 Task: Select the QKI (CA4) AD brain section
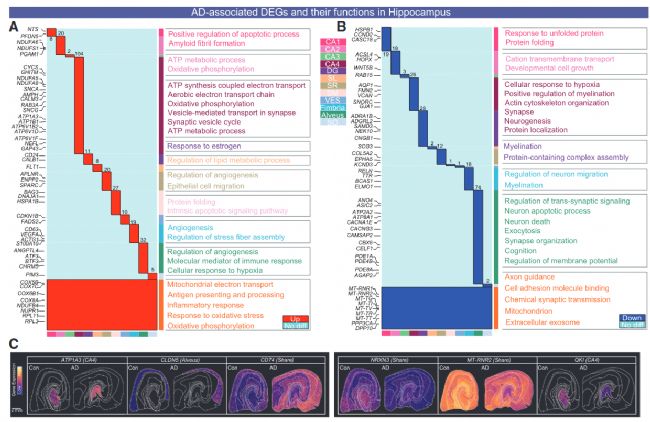click(x=600, y=384)
